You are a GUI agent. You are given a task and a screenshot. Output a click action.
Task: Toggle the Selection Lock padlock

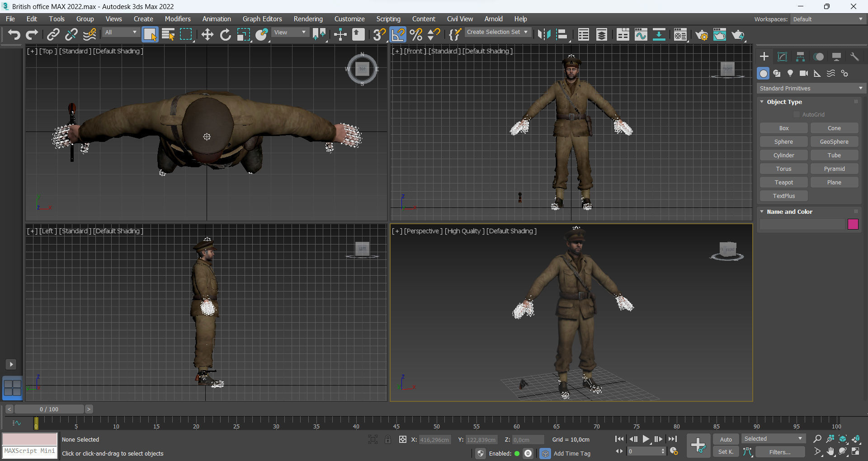388,439
